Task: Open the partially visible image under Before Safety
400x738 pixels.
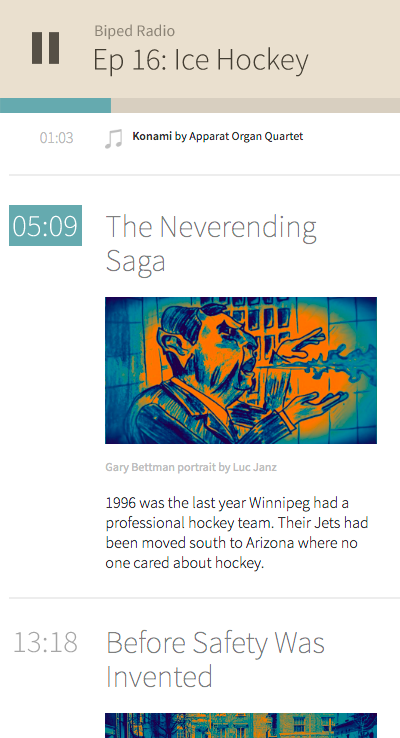Action: coord(241,725)
